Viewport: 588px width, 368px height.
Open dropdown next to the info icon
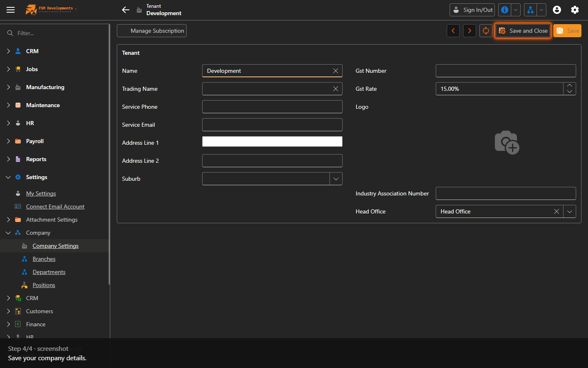516,10
